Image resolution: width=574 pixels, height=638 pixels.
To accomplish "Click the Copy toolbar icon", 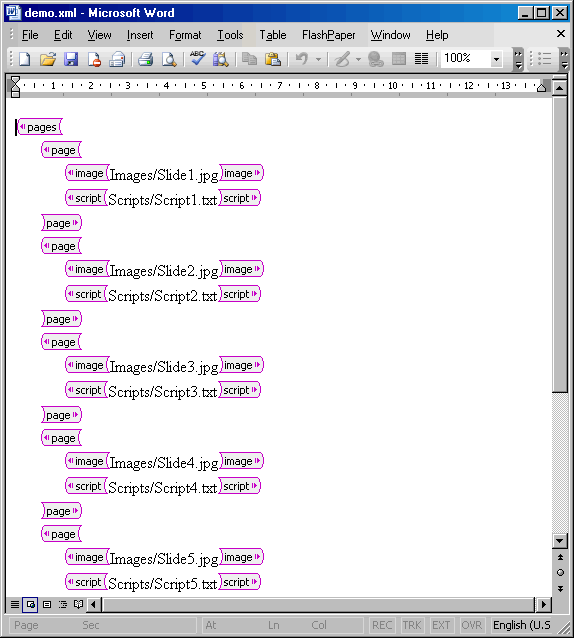I will pyautogui.click(x=249, y=59).
